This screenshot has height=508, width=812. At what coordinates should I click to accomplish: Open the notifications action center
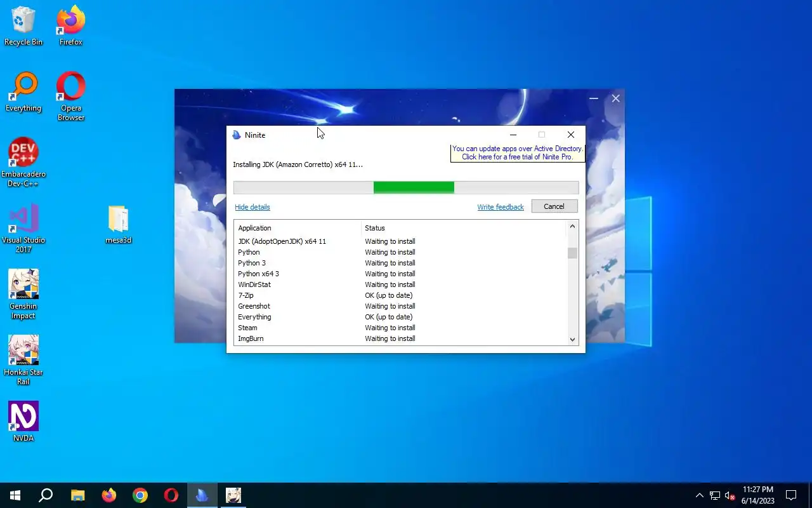[x=791, y=495]
